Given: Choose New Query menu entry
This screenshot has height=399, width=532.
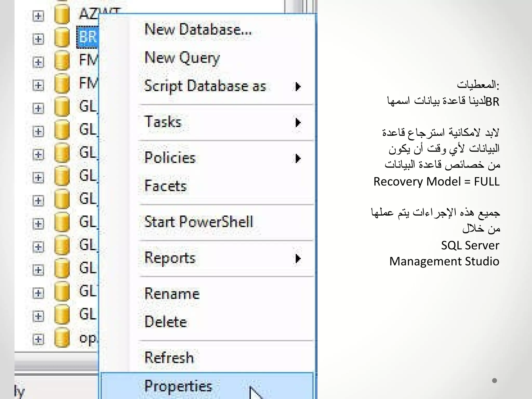Looking at the screenshot, I should 207,58.
